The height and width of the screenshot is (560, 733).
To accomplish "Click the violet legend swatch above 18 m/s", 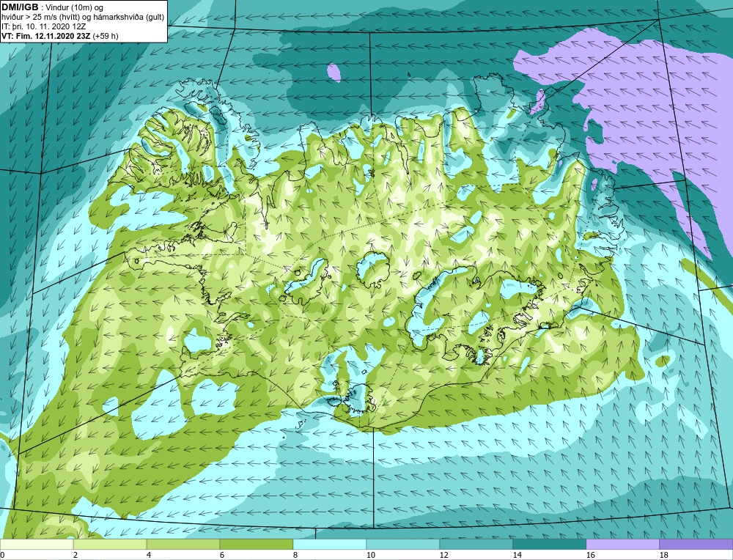I will (x=696, y=545).
